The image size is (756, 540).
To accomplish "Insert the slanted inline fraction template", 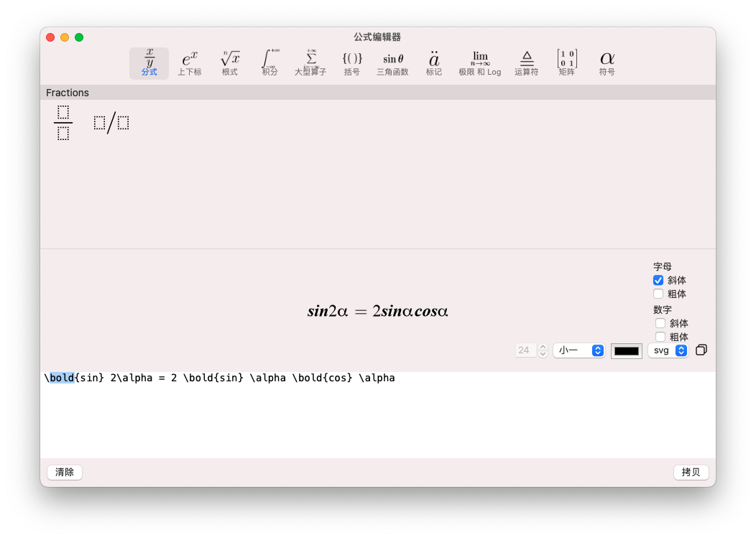I will [111, 123].
